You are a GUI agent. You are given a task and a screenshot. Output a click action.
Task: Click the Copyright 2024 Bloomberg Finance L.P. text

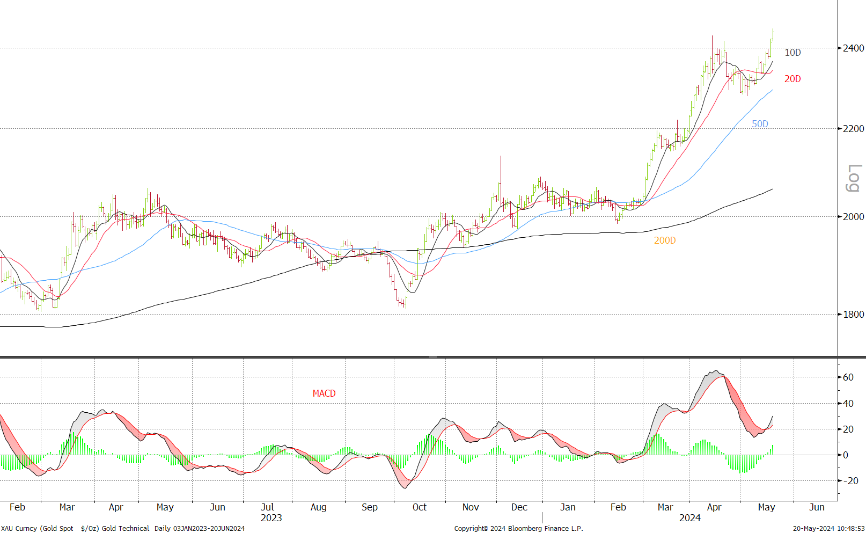click(x=519, y=529)
